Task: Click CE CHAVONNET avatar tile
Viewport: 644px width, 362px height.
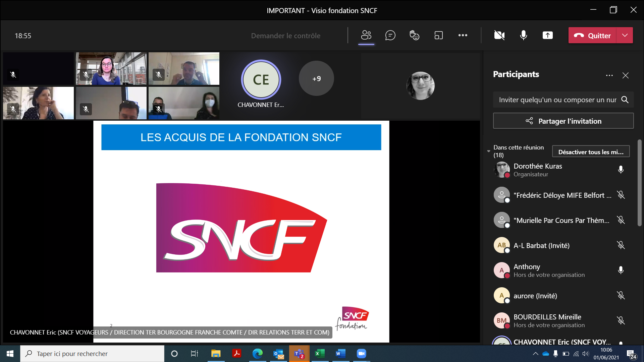Action: (x=261, y=79)
